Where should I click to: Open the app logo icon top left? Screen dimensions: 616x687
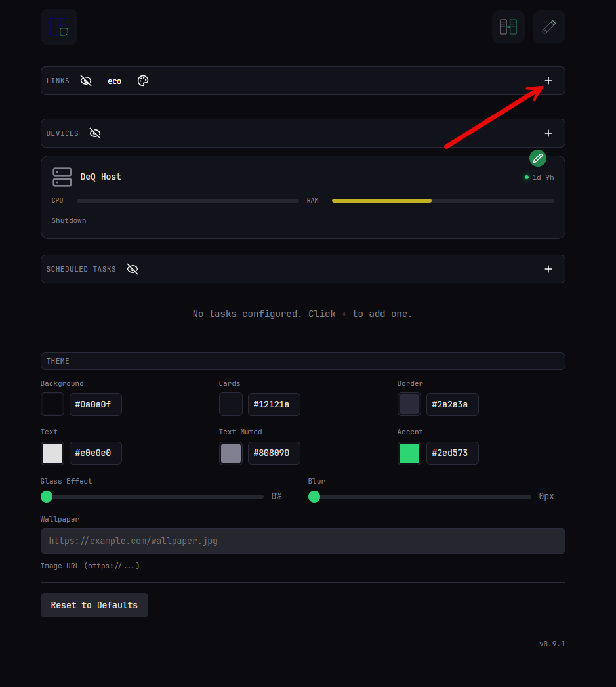click(58, 27)
